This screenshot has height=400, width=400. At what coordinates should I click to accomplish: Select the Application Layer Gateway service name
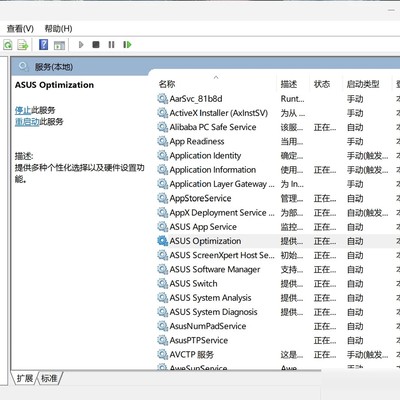tap(222, 184)
